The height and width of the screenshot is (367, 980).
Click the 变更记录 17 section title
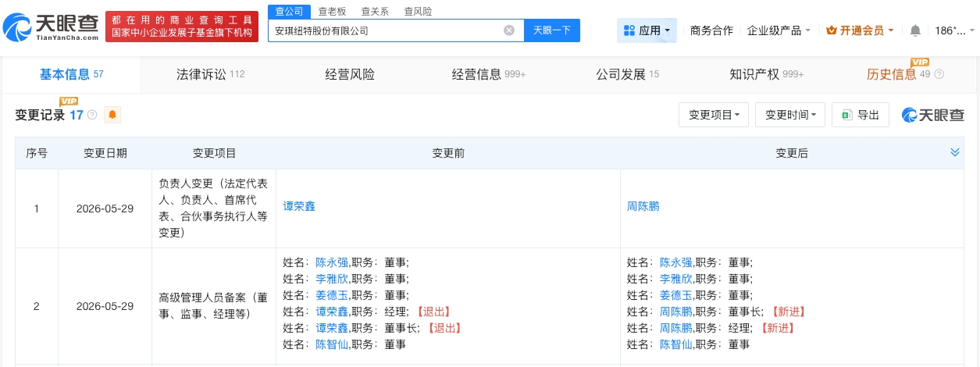point(49,115)
